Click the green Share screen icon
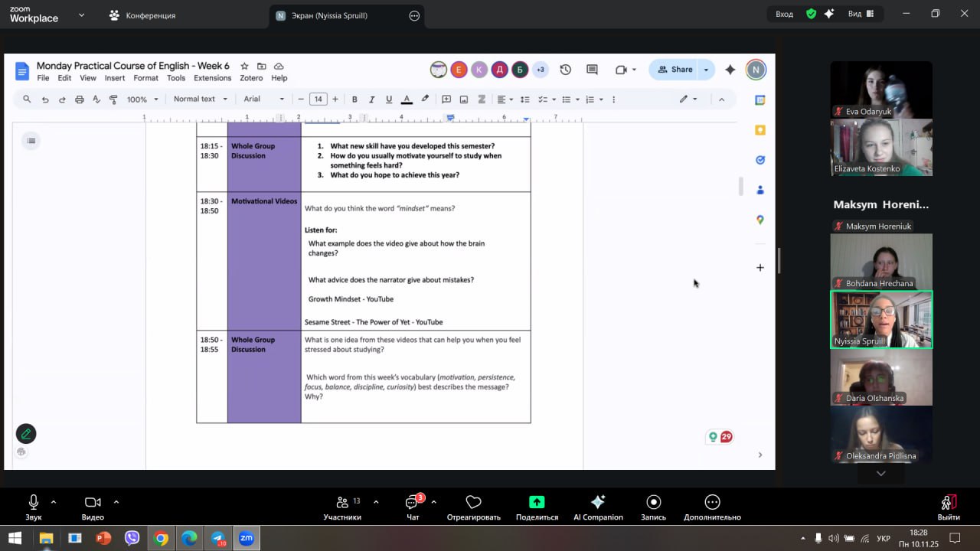Image resolution: width=980 pixels, height=551 pixels. [537, 502]
